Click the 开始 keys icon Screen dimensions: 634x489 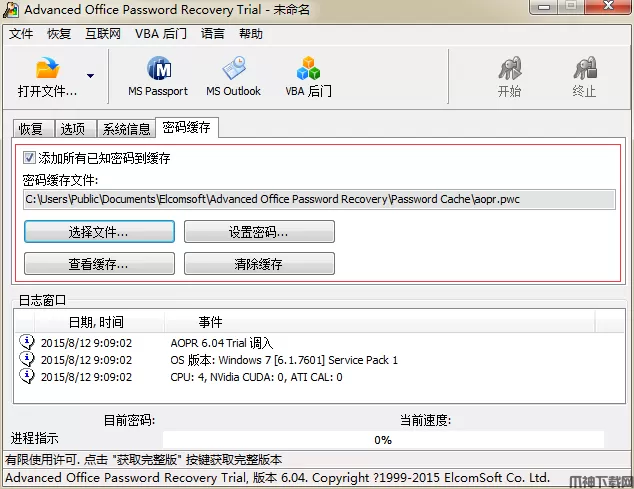[x=509, y=68]
